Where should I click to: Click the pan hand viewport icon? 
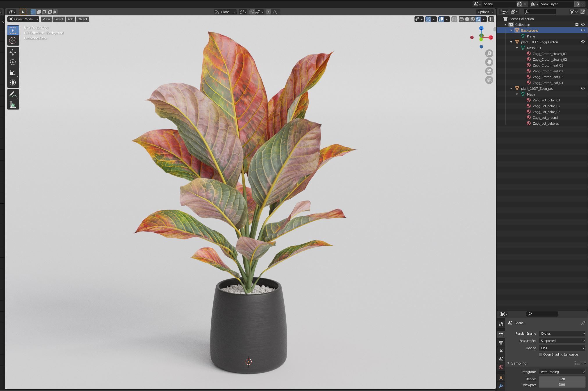coord(489,62)
